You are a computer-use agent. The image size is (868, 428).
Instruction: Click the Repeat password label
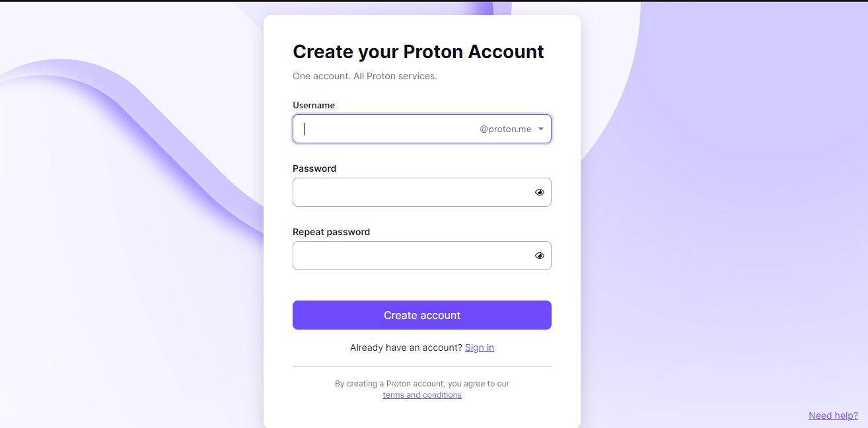click(331, 232)
